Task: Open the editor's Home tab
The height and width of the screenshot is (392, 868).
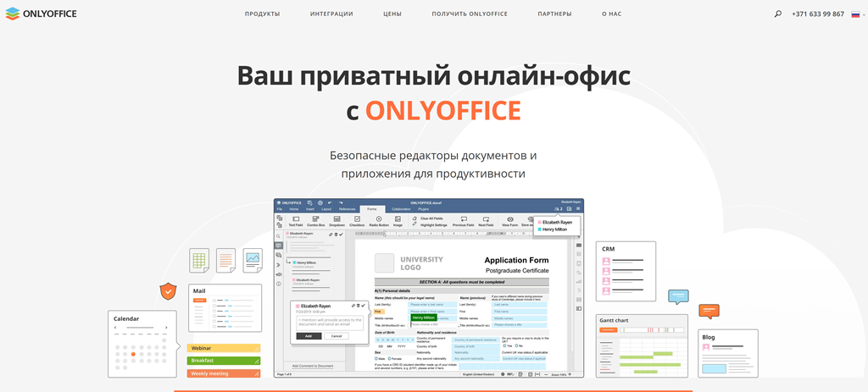Action: (294, 209)
